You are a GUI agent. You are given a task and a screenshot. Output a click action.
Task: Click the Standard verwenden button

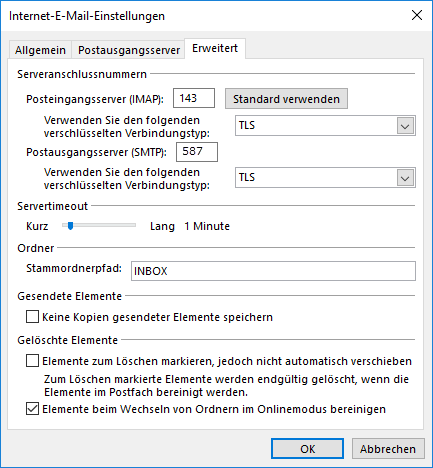point(286,99)
